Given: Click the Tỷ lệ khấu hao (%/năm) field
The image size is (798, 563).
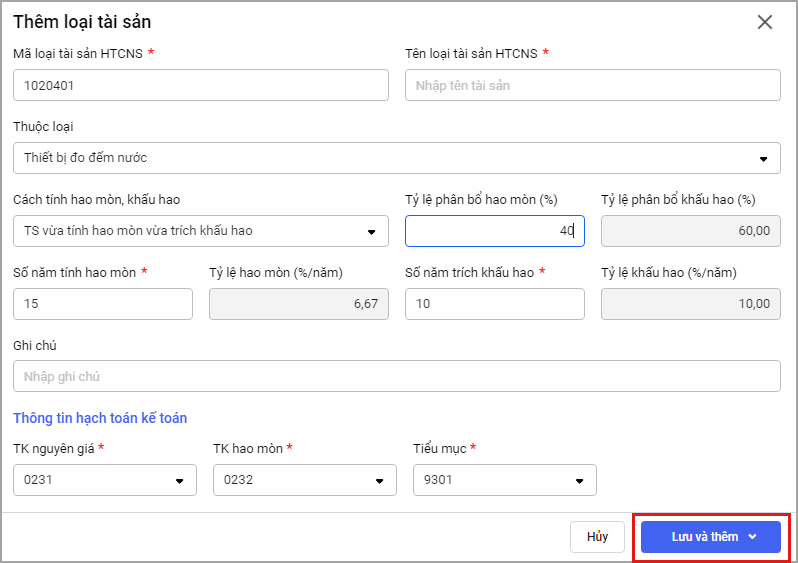Looking at the screenshot, I should [x=690, y=304].
